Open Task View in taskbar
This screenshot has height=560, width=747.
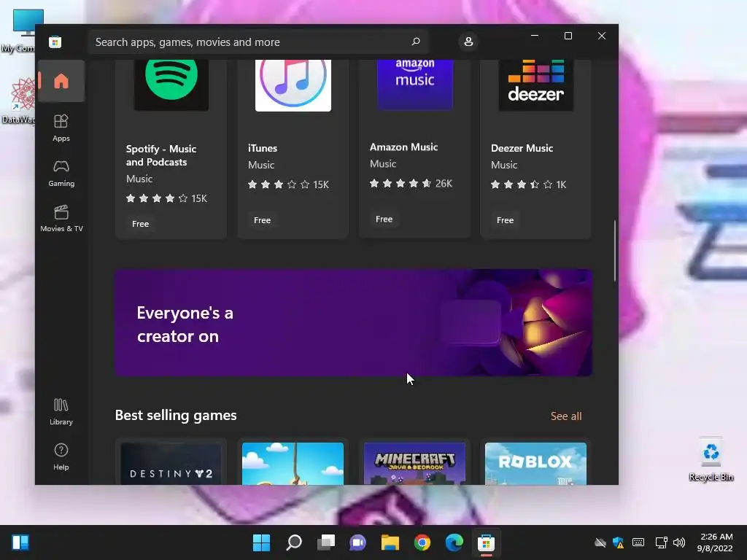326,542
